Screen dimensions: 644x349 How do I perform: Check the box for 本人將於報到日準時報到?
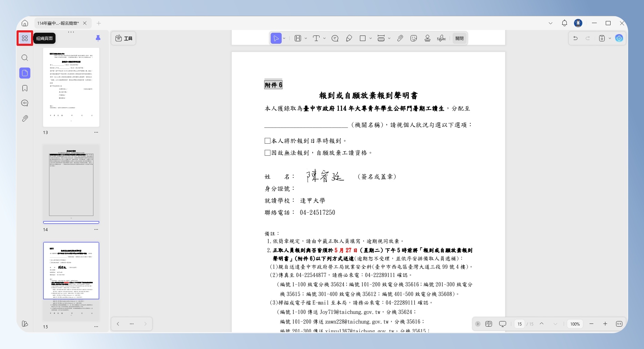[268, 141]
